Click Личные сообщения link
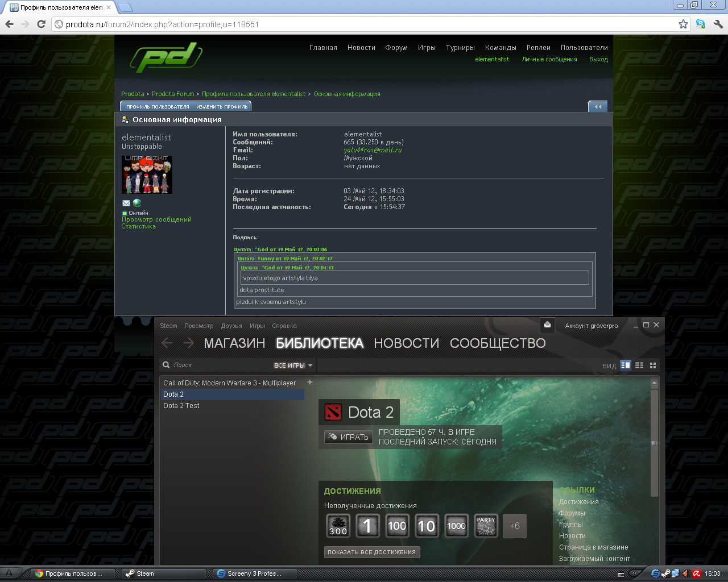Viewport: 728px width, 582px height. [x=549, y=59]
